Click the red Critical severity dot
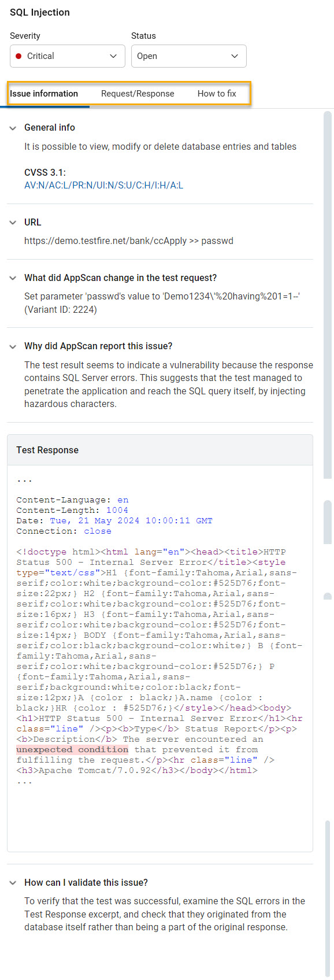 pyautogui.click(x=18, y=56)
